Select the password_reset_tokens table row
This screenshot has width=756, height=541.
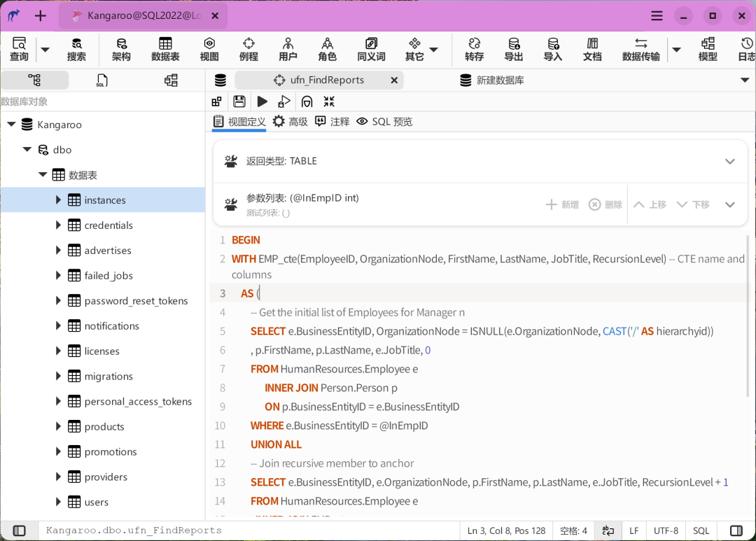103,300
